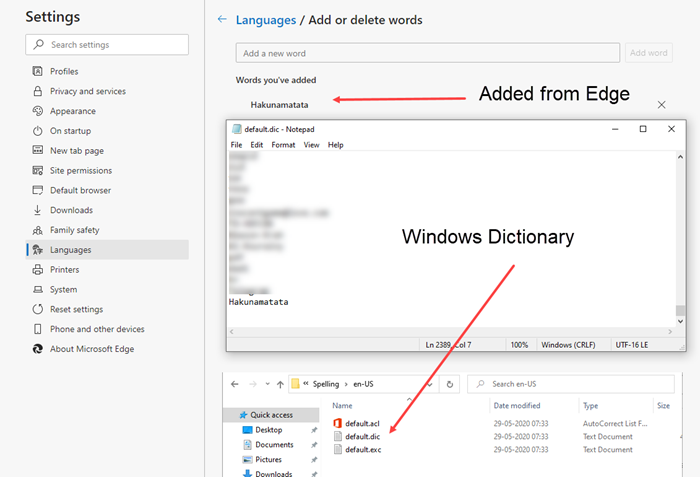Select Pictures in Explorer navigation pane
Viewport: 700px width, 477px height.
[x=268, y=459]
